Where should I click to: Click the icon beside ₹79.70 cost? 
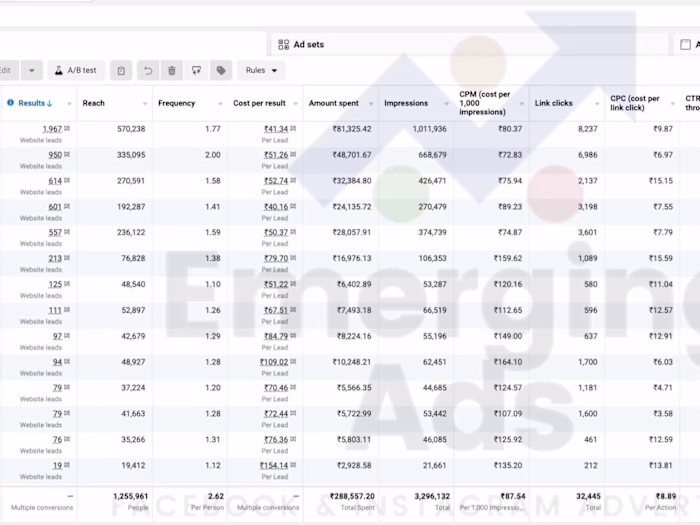pyautogui.click(x=293, y=258)
